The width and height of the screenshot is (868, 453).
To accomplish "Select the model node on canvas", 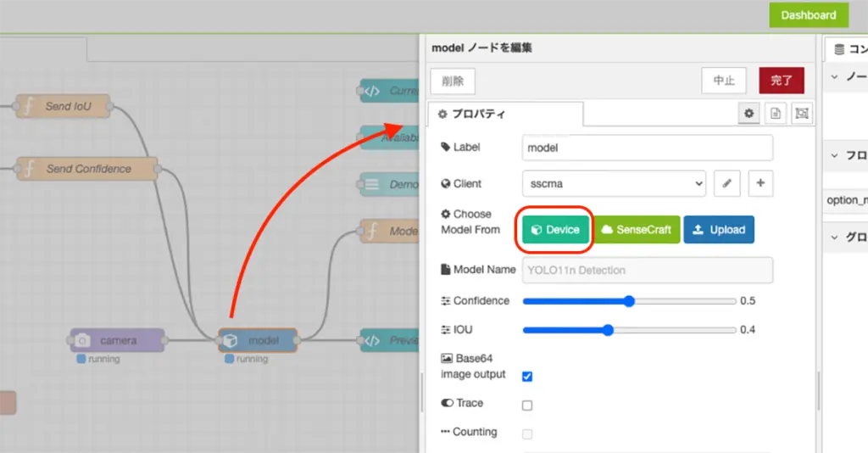I will (258, 340).
